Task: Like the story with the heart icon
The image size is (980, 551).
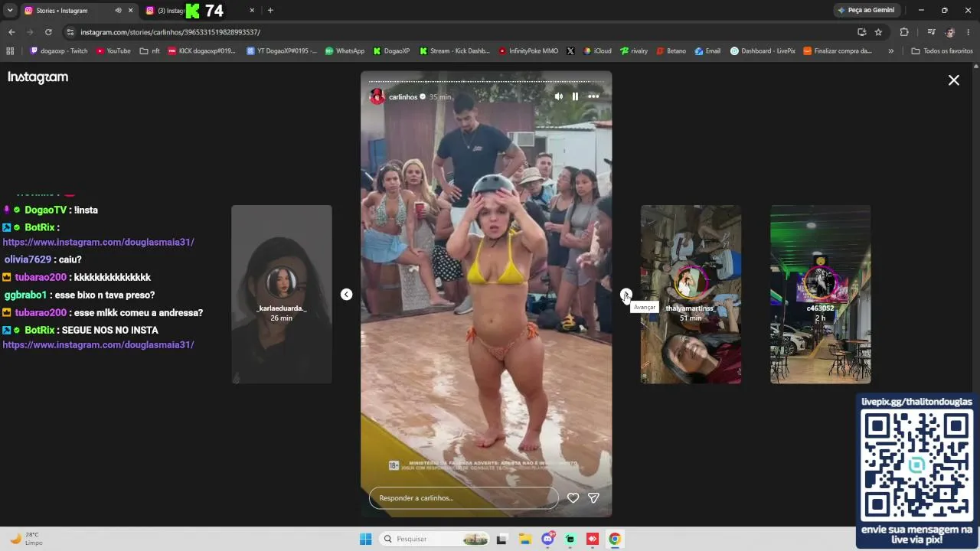Action: (573, 498)
